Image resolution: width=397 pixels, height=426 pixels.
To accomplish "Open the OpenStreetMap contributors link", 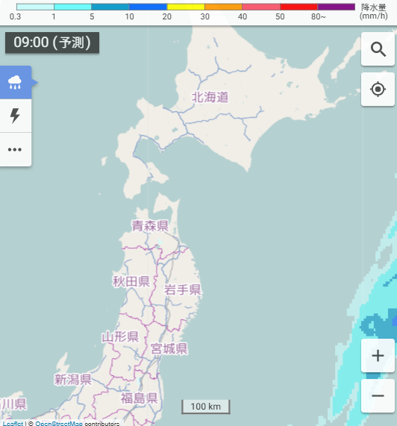I will 59,424.
